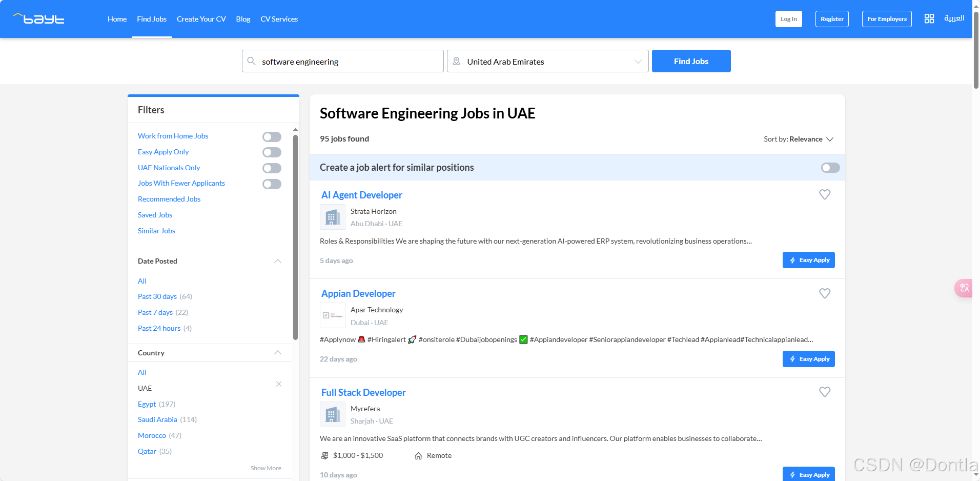Filter by Past 30 days
Image resolution: width=980 pixels, height=481 pixels.
point(157,296)
